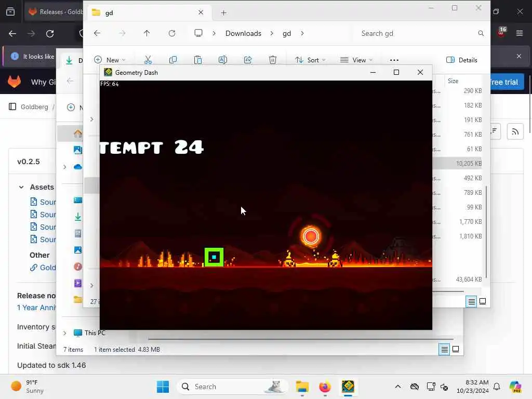532x399 pixels.
Task: Click the Size column header
Action: pyautogui.click(x=453, y=81)
